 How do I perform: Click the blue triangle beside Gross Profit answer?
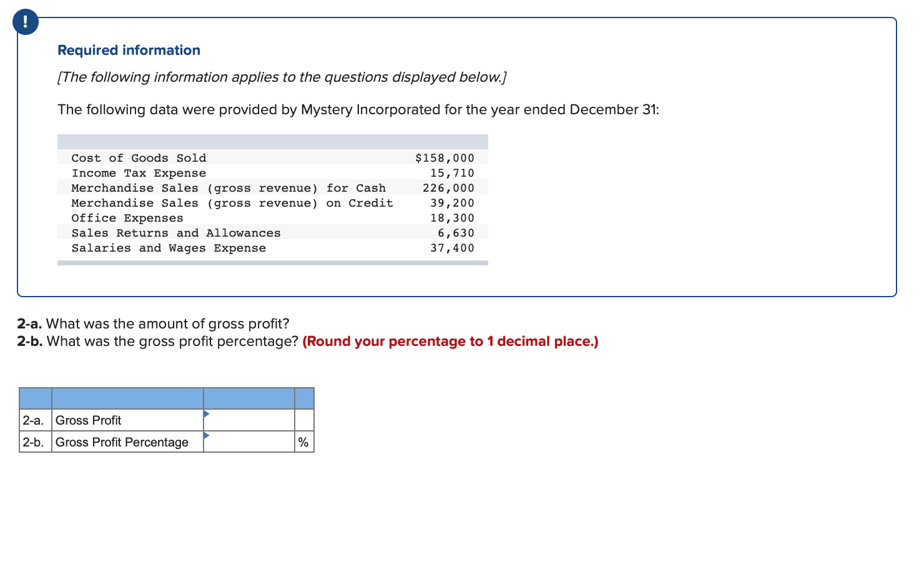pos(207,413)
